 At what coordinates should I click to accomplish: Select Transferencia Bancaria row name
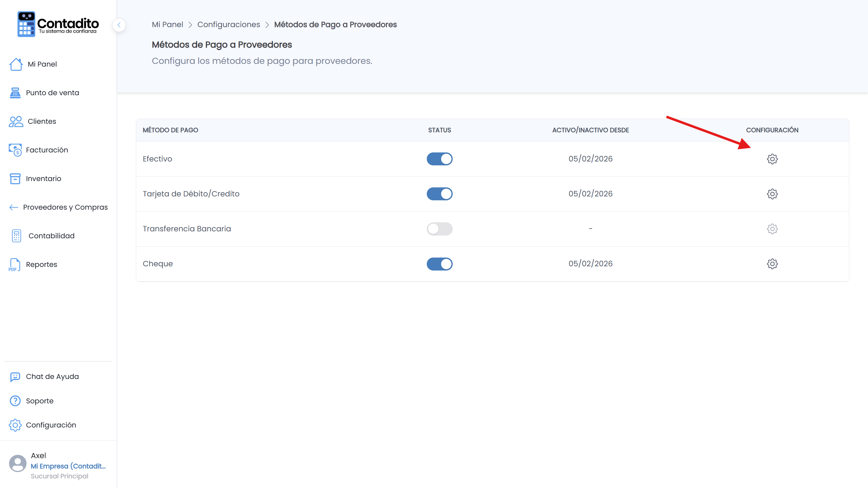click(x=187, y=229)
